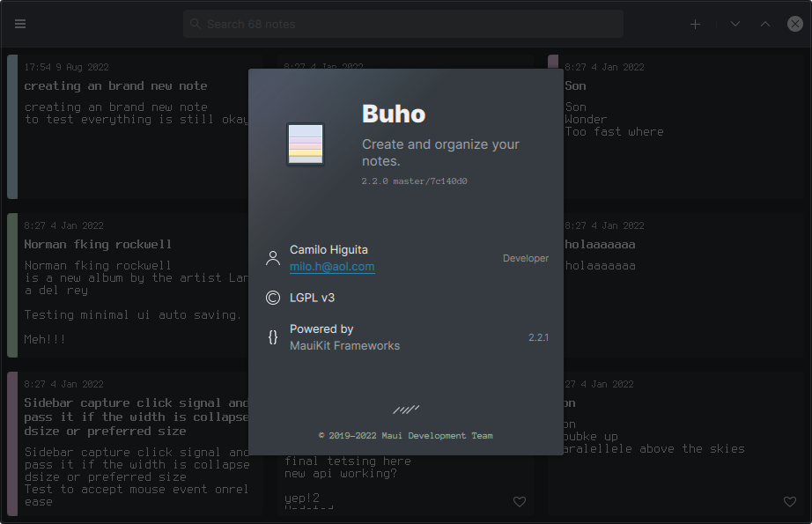Click the upward chevron in toolbar
The height and width of the screenshot is (524, 812).
pyautogui.click(x=764, y=24)
